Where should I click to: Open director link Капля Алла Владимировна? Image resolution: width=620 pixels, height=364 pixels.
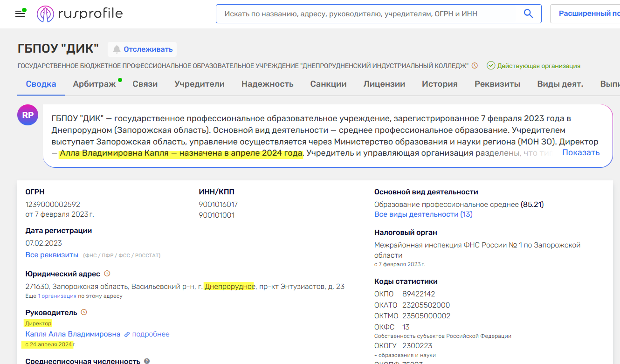73,334
